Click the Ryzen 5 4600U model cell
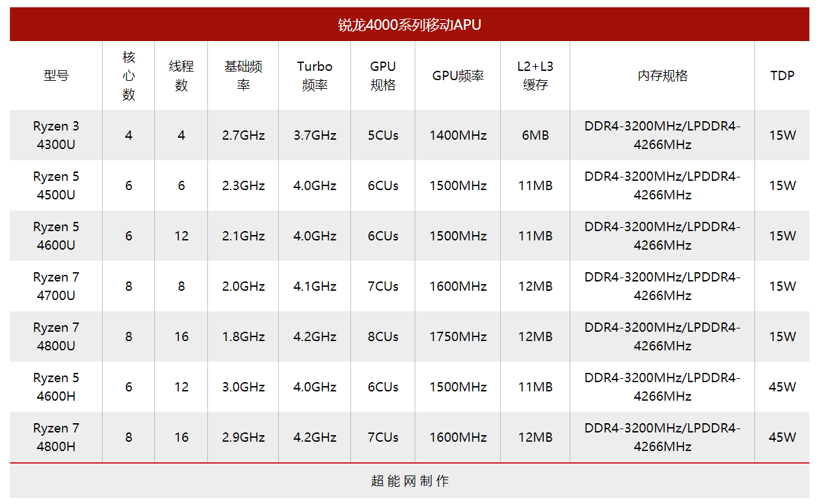820x504 pixels. tap(56, 236)
